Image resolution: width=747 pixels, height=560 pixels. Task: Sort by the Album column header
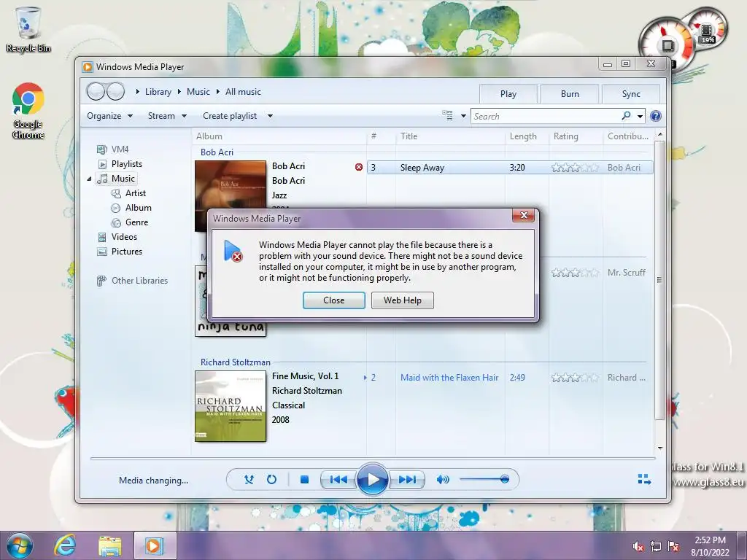[209, 136]
